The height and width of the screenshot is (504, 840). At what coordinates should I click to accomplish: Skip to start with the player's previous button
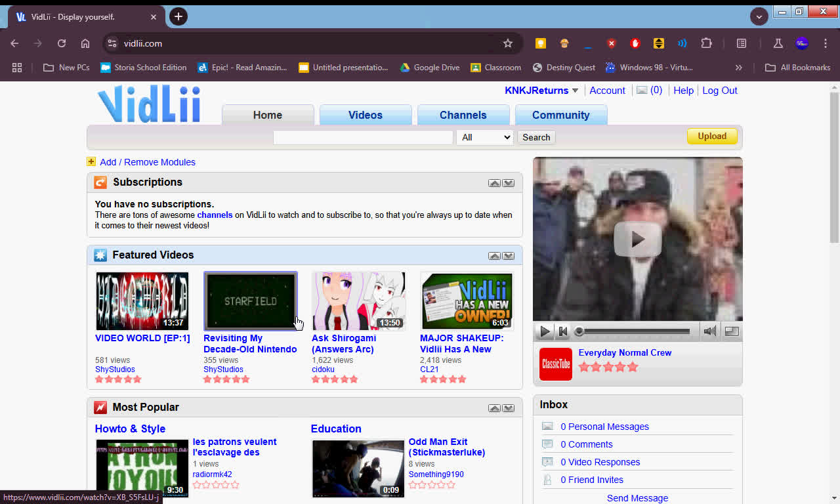[x=563, y=331]
